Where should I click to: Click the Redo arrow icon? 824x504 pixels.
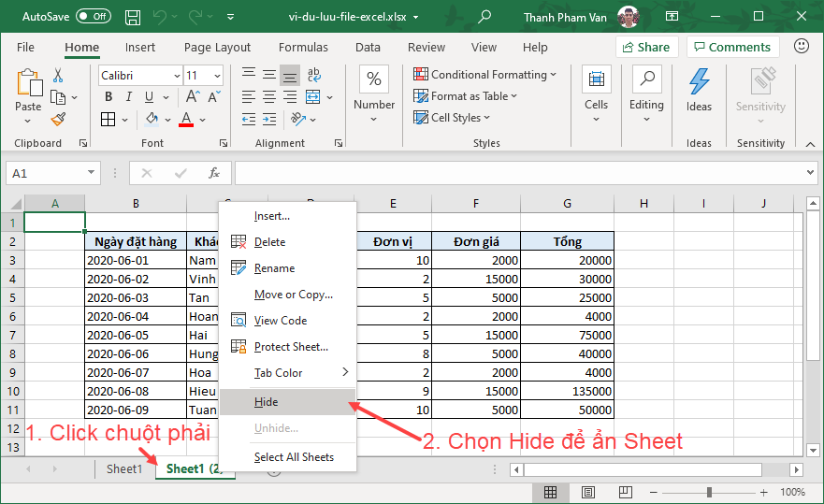(x=195, y=16)
